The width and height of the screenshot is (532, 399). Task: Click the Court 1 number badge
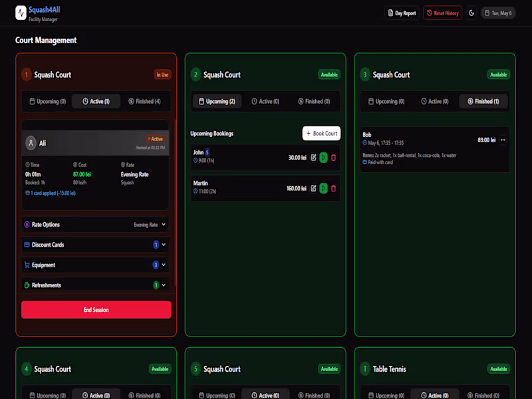point(27,74)
